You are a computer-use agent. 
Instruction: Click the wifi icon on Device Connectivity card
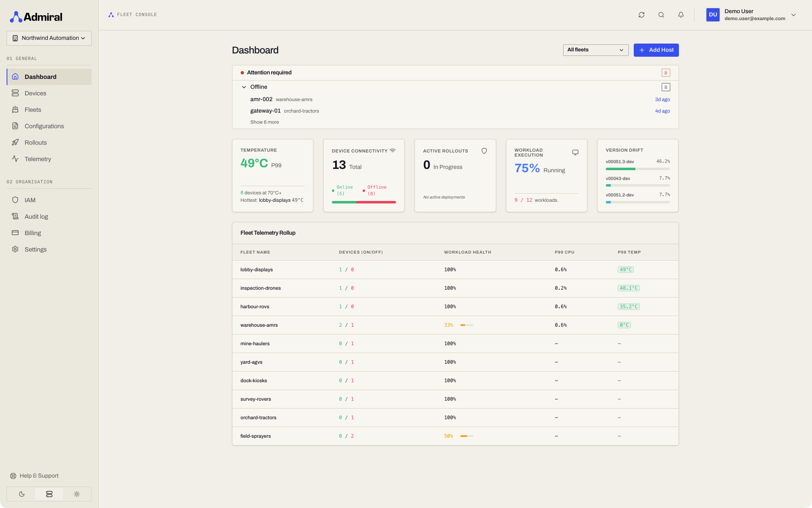393,150
